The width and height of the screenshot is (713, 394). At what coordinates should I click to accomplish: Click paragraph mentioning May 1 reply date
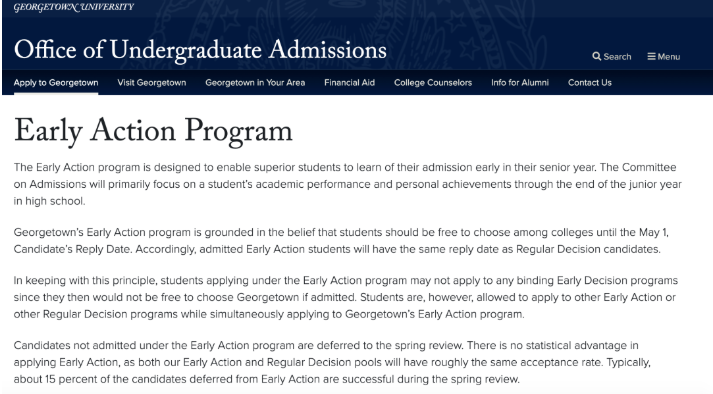[x=341, y=241]
